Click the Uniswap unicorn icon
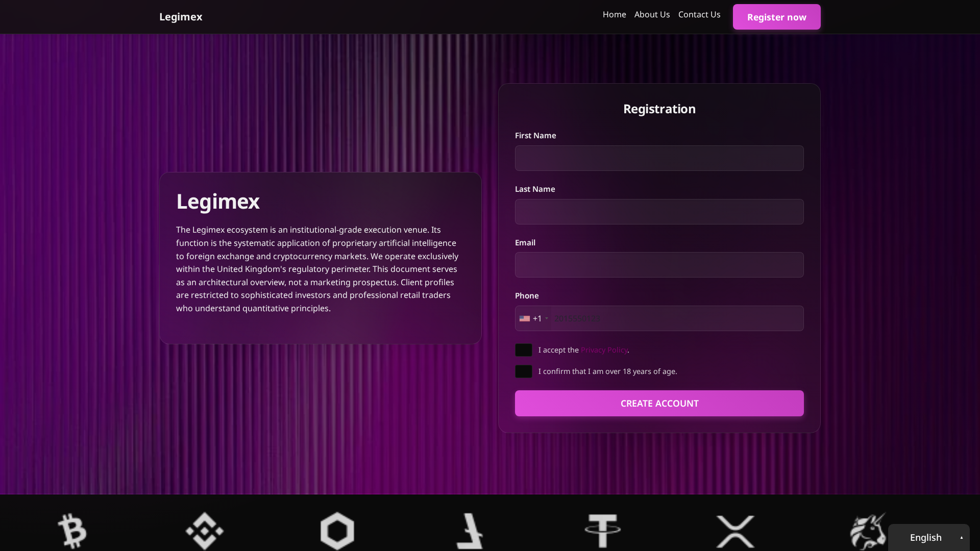The image size is (980, 551). pos(868,531)
